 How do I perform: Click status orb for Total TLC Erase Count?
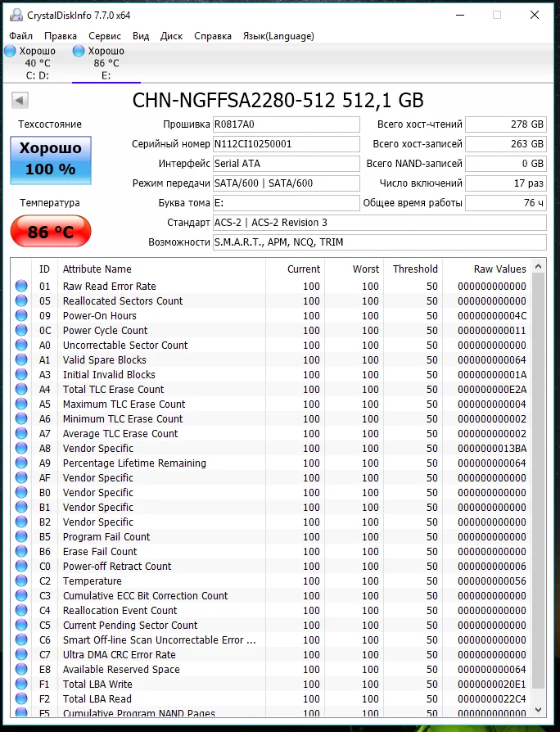point(21,389)
